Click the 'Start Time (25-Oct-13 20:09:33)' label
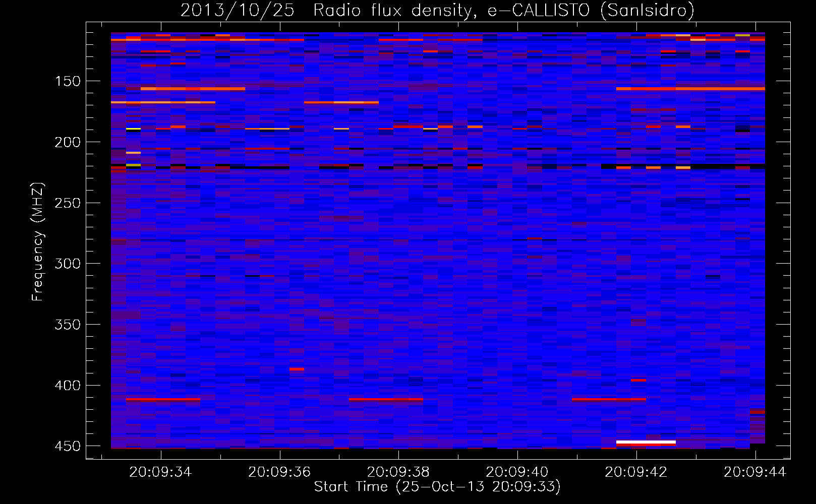The width and height of the screenshot is (816, 504). [x=437, y=487]
